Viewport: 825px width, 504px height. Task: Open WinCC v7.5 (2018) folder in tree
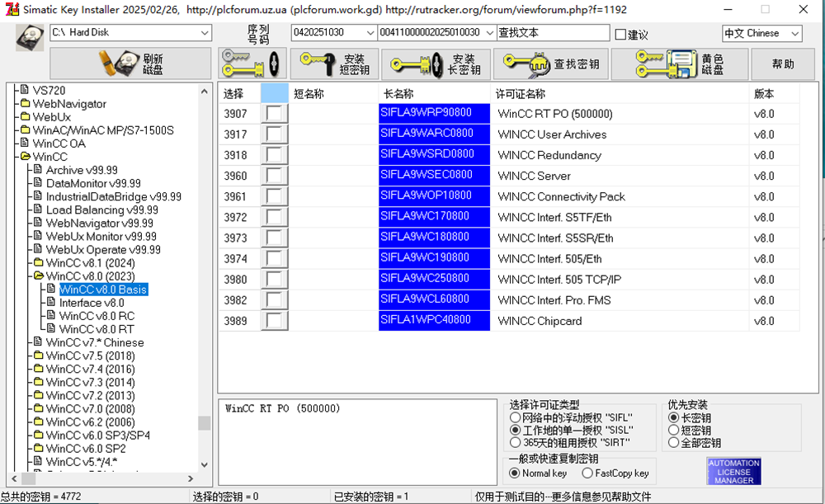[89, 356]
